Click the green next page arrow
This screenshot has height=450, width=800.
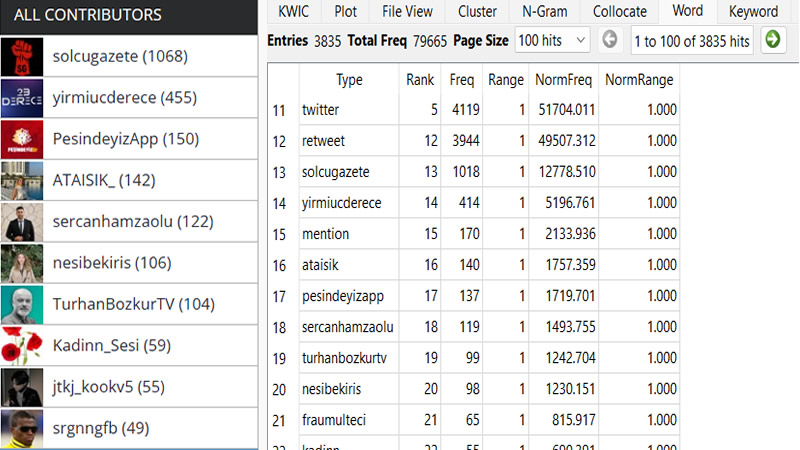pyautogui.click(x=772, y=40)
